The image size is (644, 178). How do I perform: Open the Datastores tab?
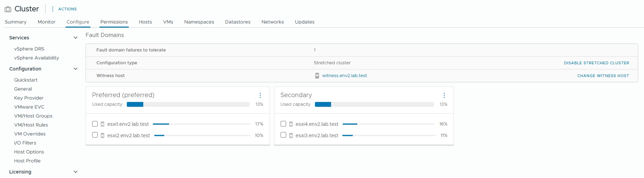[238, 22]
